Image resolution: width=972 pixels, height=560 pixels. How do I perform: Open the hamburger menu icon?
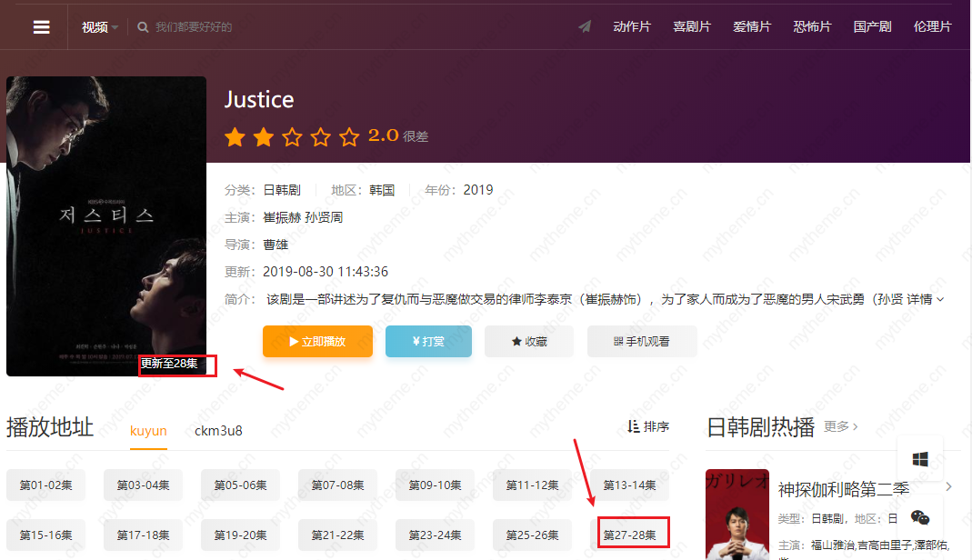(41, 27)
